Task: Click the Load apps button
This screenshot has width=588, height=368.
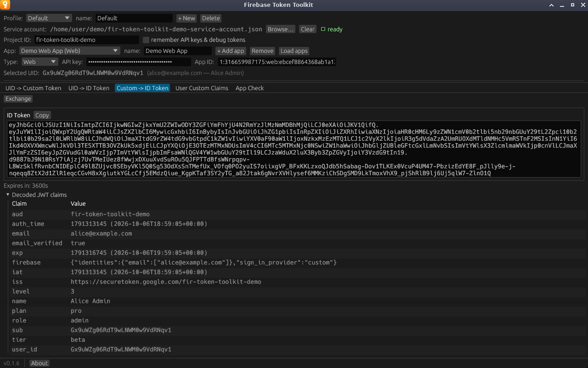Action: click(x=294, y=51)
